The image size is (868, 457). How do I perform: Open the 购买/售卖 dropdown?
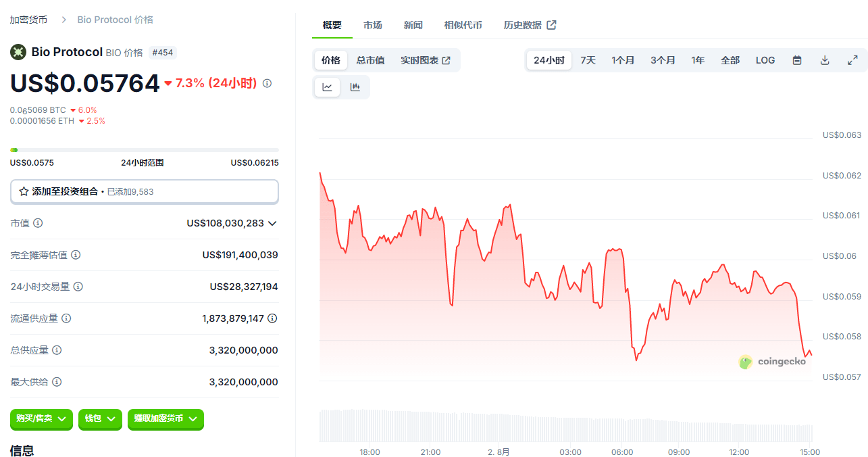41,419
